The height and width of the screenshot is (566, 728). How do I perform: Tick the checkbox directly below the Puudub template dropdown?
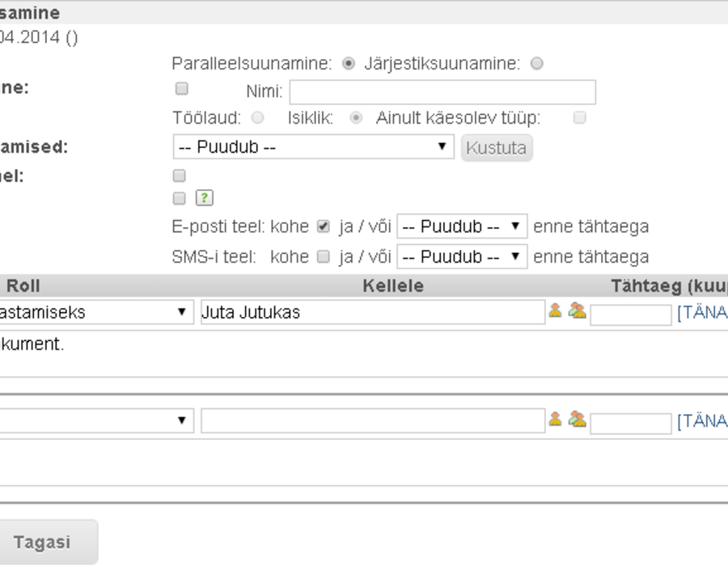point(180,175)
